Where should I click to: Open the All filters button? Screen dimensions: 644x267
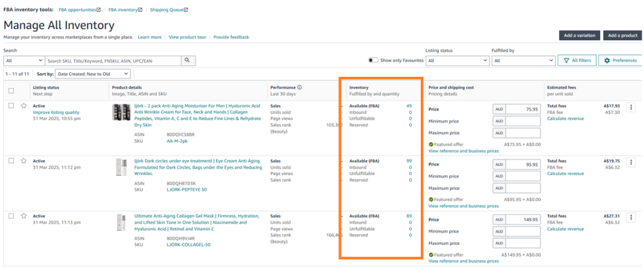(576, 60)
